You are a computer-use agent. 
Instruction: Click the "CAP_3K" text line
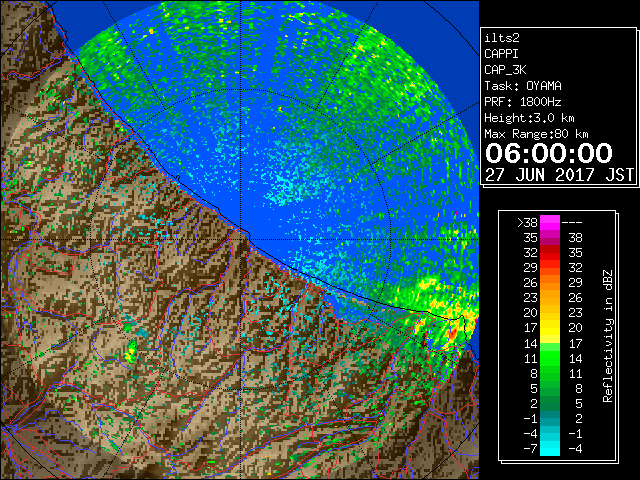click(x=505, y=70)
